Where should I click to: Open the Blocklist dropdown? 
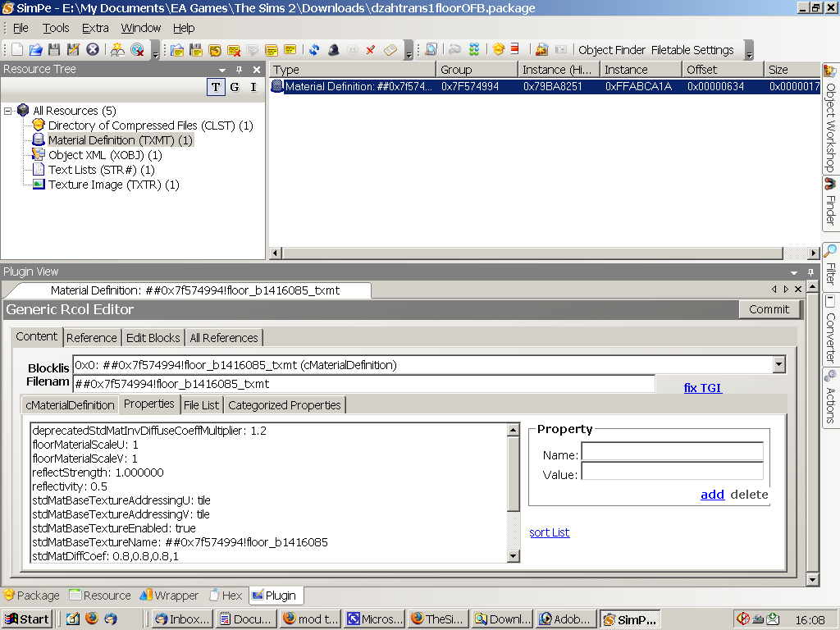[x=779, y=365]
